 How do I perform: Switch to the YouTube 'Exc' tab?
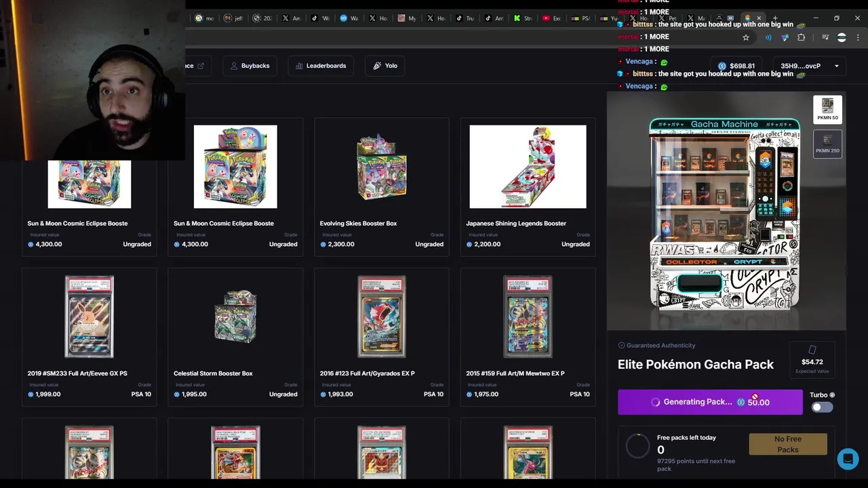552,18
